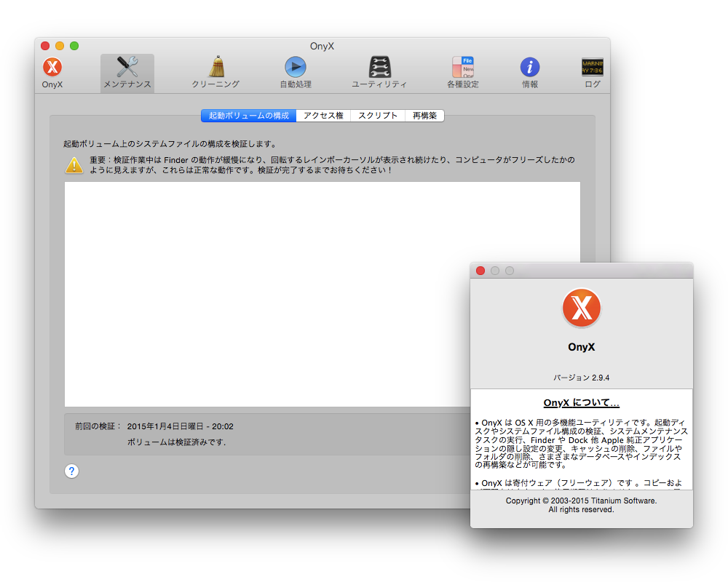
Task: Click the date '2015年1月4日日曜日 - 20:02'
Action: tap(180, 426)
